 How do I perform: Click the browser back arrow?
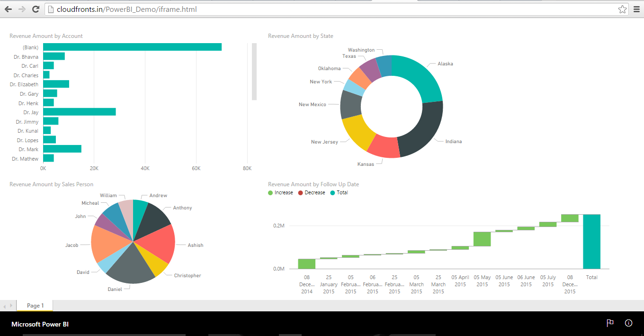pyautogui.click(x=8, y=9)
